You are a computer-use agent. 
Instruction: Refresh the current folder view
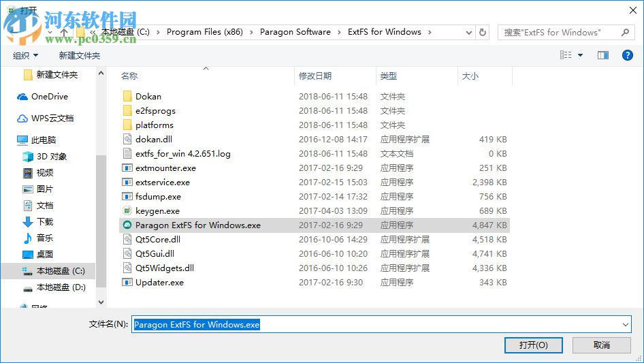(483, 32)
